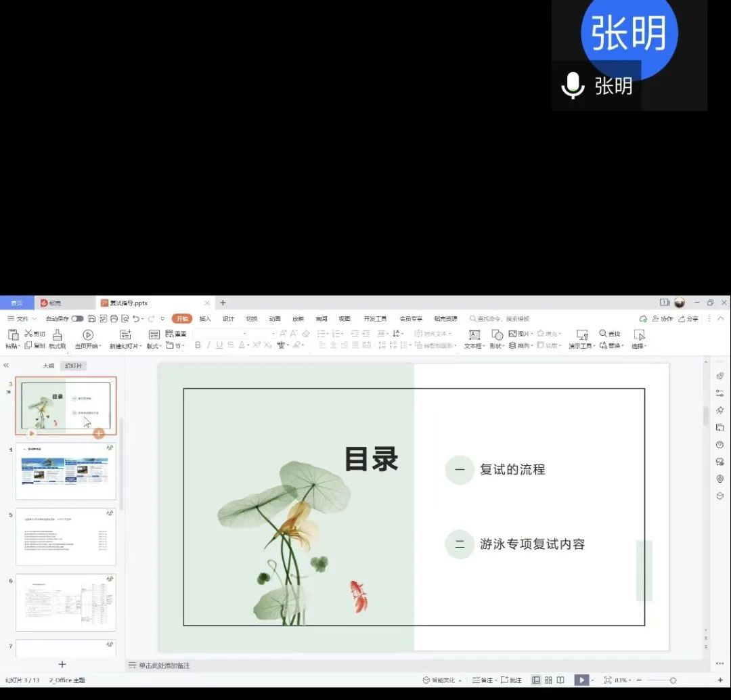Start slideshow from status bar play button
Screen dimensions: 731x700
click(581, 680)
